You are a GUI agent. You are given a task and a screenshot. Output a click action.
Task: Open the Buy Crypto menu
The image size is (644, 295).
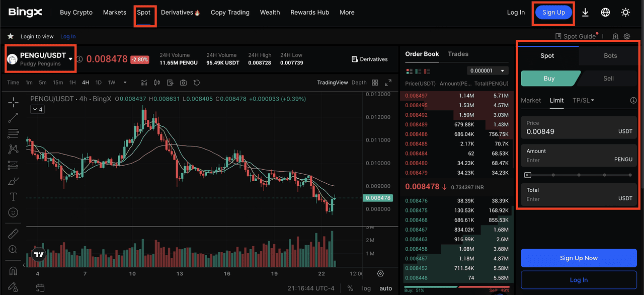tap(76, 13)
